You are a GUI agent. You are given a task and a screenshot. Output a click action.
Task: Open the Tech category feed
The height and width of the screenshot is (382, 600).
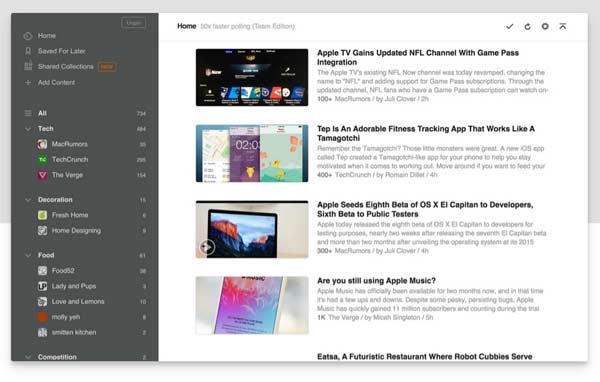tap(46, 129)
